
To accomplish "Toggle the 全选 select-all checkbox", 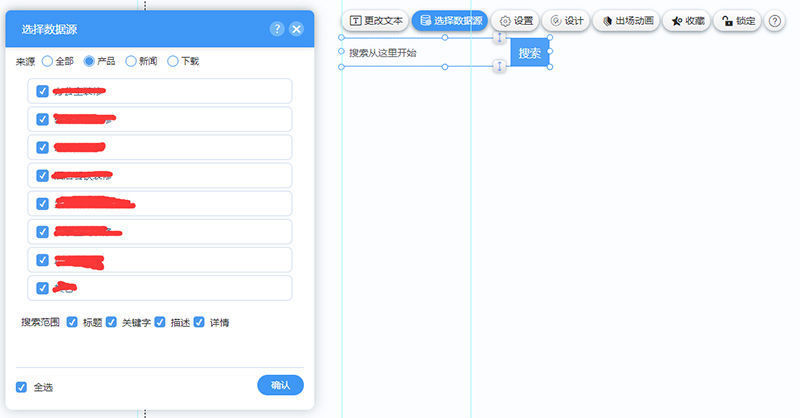I will (x=22, y=387).
